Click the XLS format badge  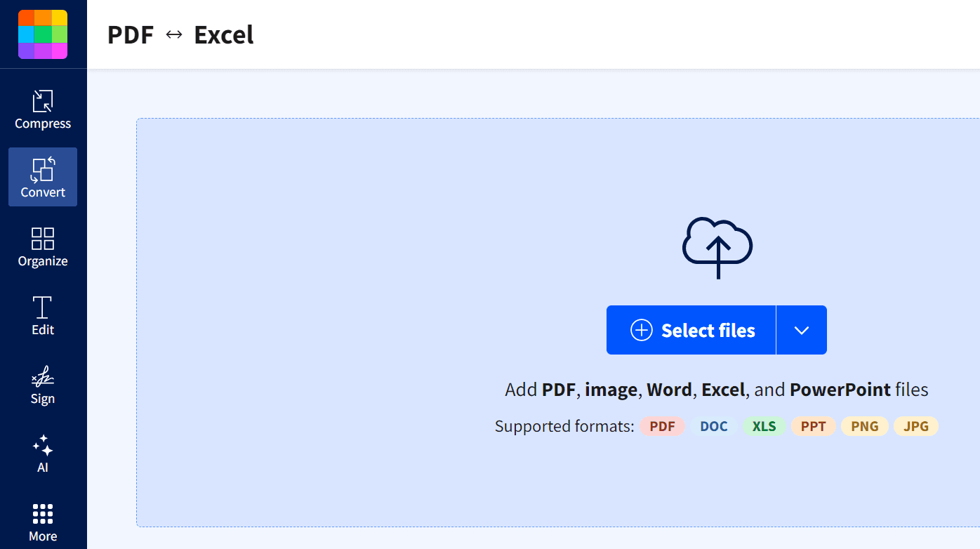(x=764, y=426)
